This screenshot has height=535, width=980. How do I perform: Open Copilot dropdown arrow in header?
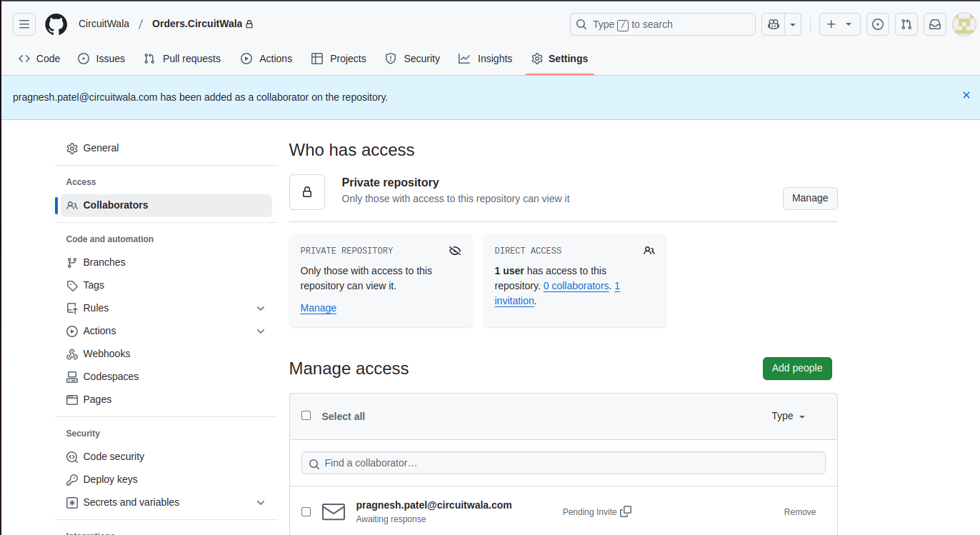pyautogui.click(x=792, y=24)
